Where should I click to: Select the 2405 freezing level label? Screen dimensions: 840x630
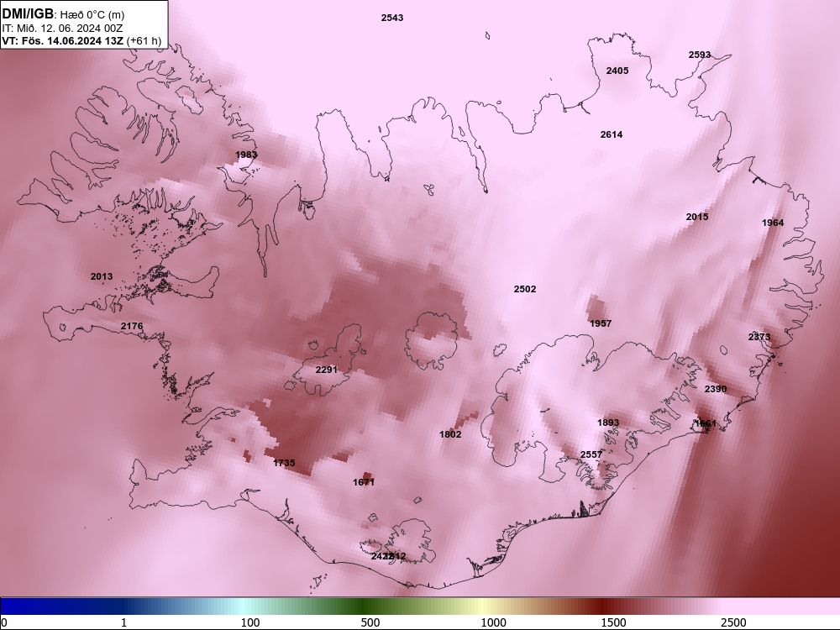(x=617, y=71)
